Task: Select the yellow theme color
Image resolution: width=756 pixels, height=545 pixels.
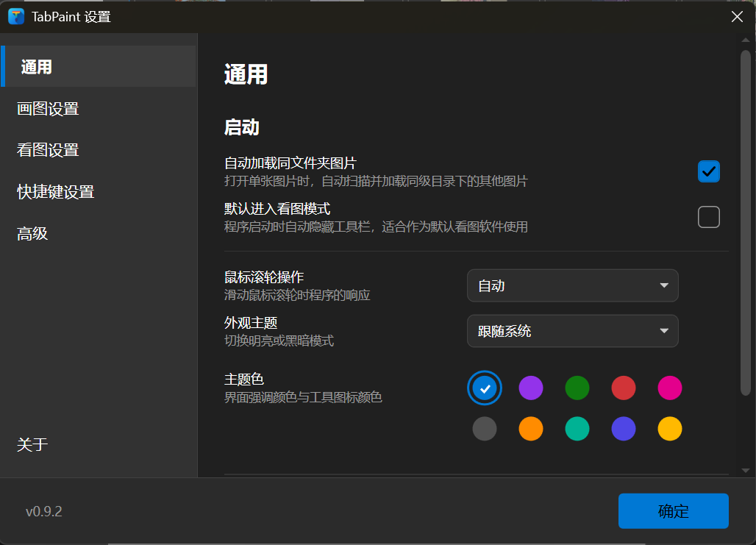Action: coord(670,429)
